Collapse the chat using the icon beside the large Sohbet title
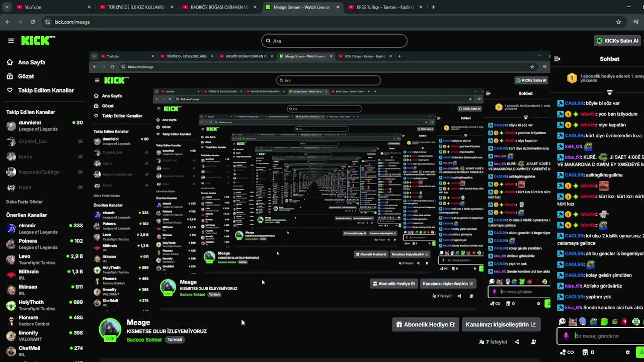This screenshot has height=362, width=644. pyautogui.click(x=557, y=59)
